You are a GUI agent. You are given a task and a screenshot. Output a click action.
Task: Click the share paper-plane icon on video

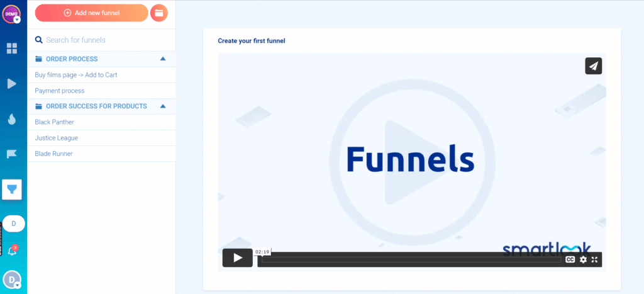pyautogui.click(x=593, y=65)
